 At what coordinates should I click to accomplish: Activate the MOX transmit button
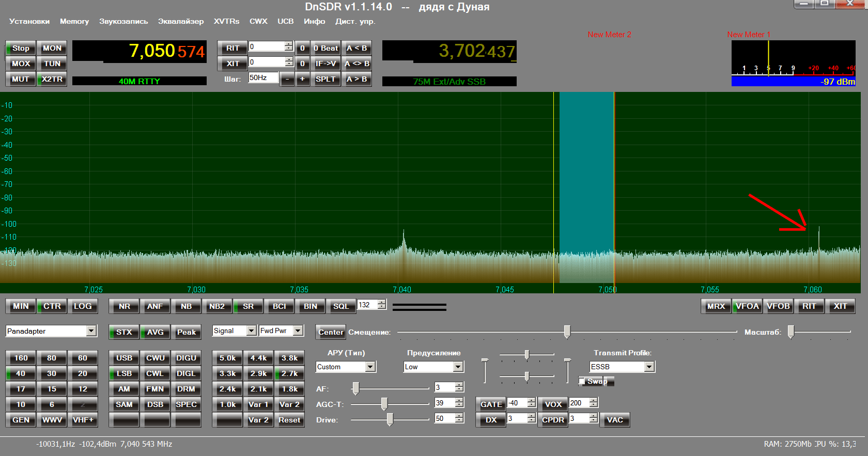click(x=21, y=64)
